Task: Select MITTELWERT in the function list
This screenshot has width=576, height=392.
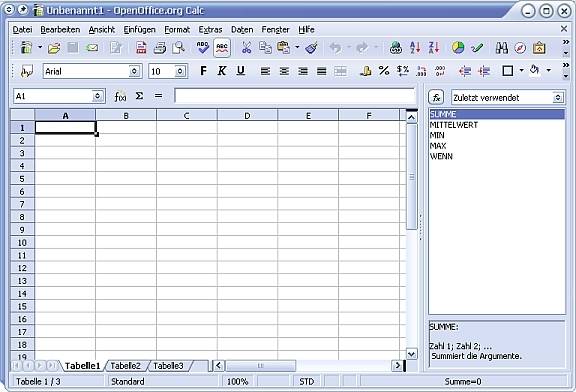Action: tap(454, 125)
